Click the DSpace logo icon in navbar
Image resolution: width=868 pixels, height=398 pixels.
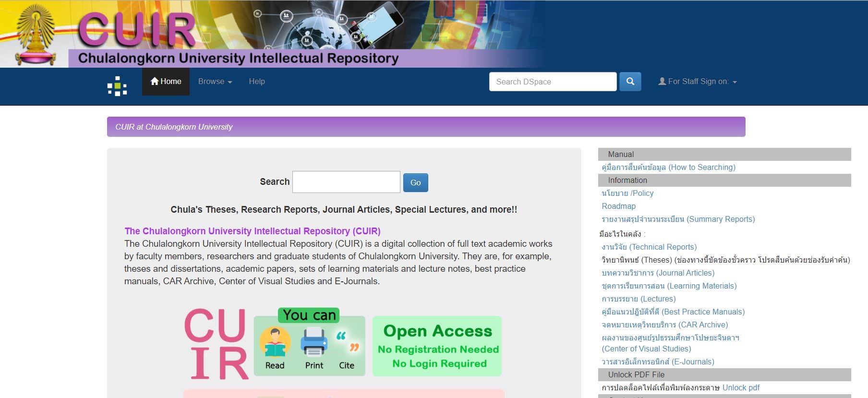click(117, 86)
